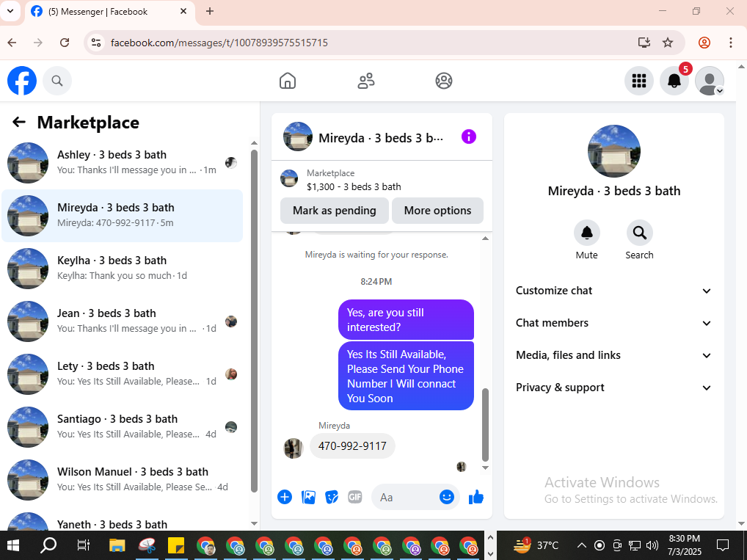Expand Media, files and links section
The height and width of the screenshot is (560, 747).
[613, 355]
